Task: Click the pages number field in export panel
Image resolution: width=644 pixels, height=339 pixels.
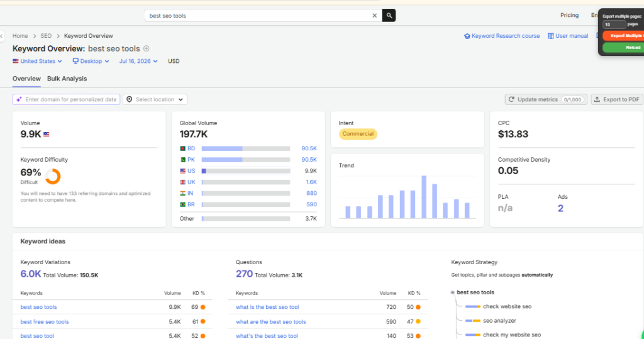Action: [x=614, y=25]
